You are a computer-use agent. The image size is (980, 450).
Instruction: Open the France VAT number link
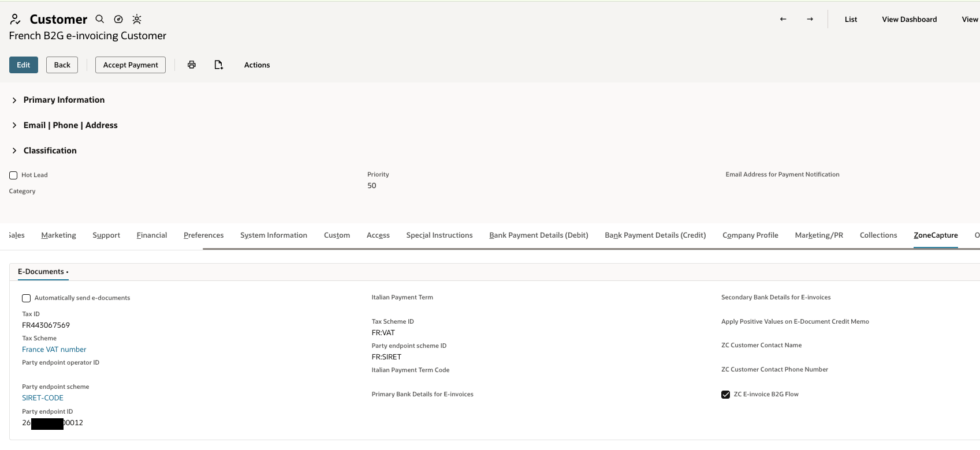tap(54, 350)
